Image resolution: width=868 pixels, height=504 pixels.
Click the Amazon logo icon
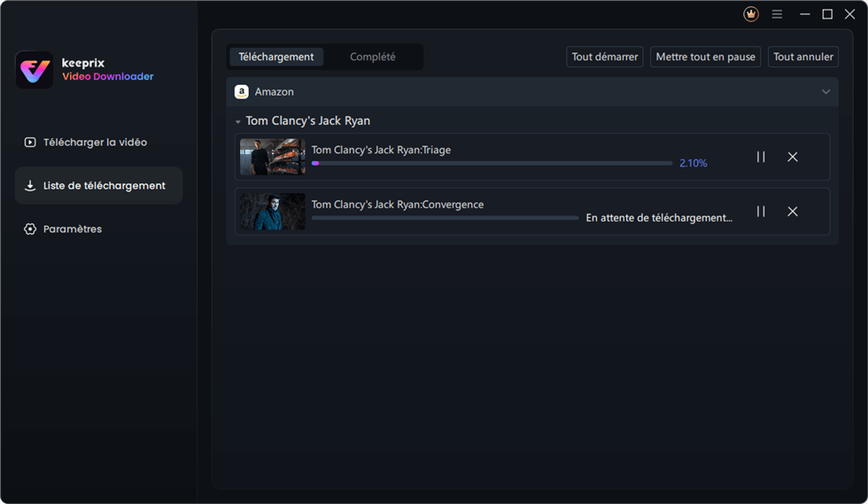tap(241, 92)
